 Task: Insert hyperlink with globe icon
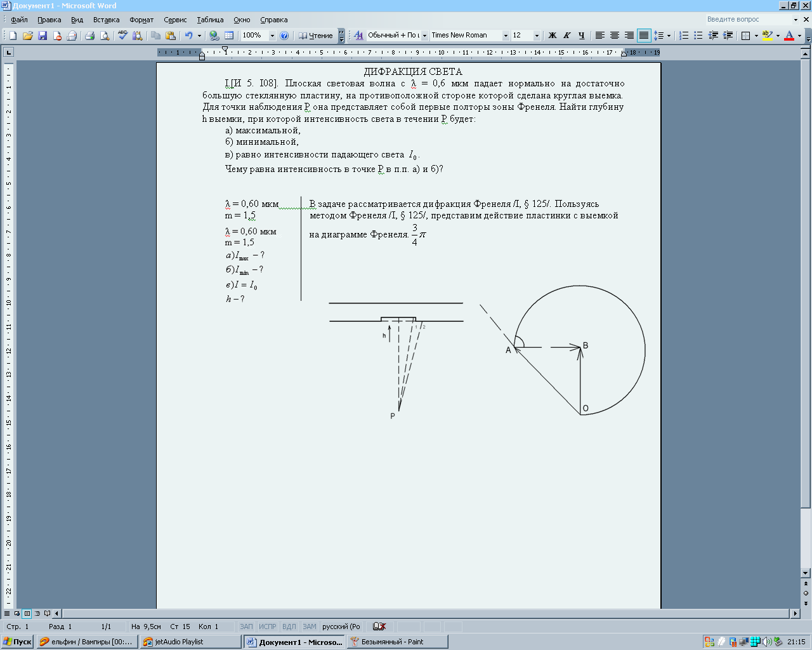(x=214, y=36)
